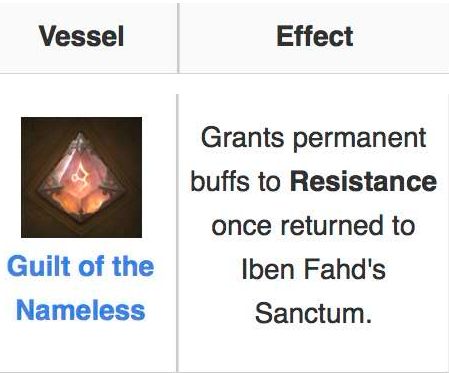
Task: Select the Effect column header
Action: coord(315,36)
